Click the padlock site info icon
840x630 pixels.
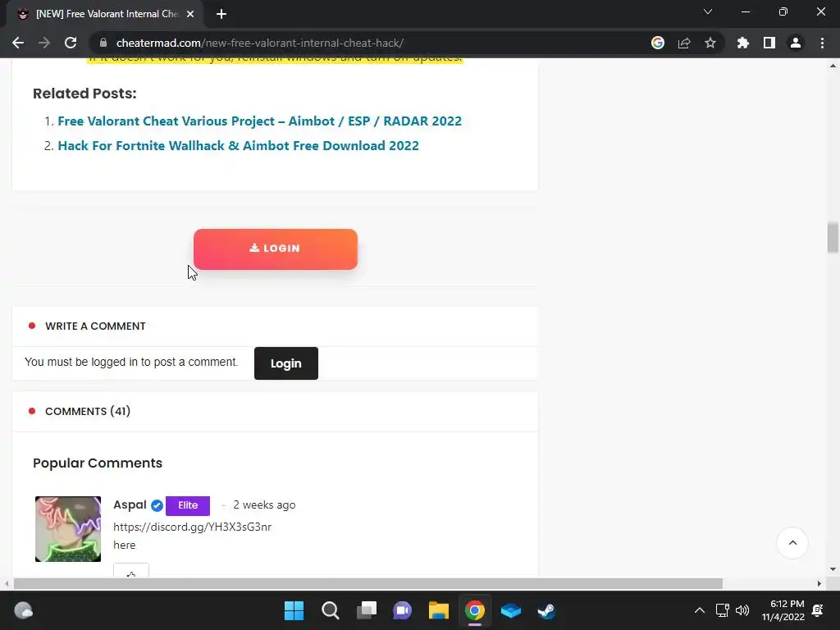[103, 43]
